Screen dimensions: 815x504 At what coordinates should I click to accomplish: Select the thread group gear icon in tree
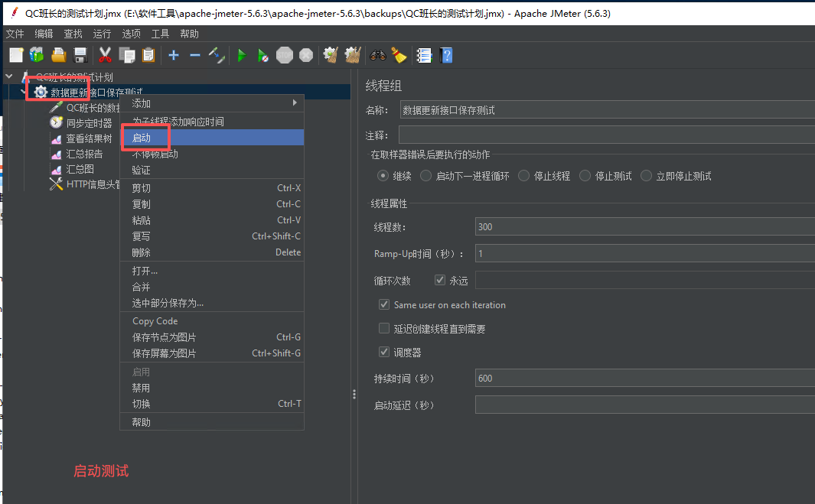pyautogui.click(x=41, y=93)
